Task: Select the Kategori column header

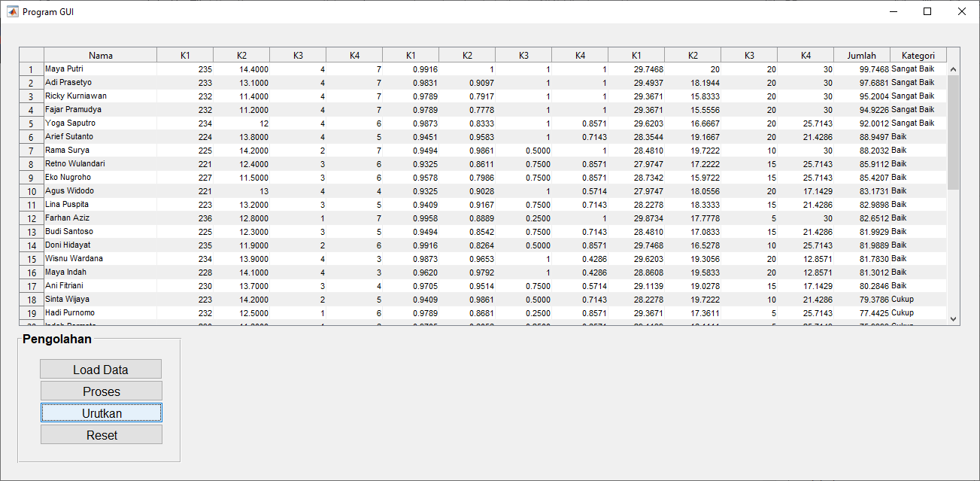Action: coord(918,55)
